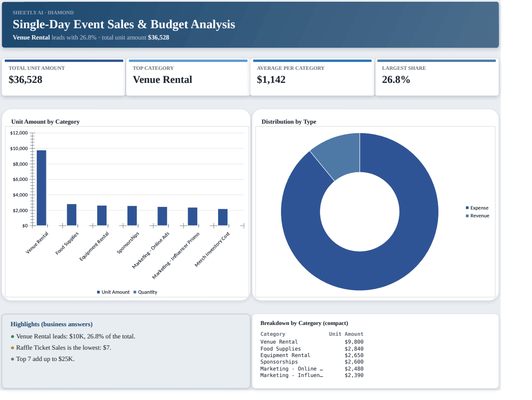This screenshot has height=400, width=532.
Task: Click the highlight 'Top 7 add up to $25K'
Action: (43, 359)
